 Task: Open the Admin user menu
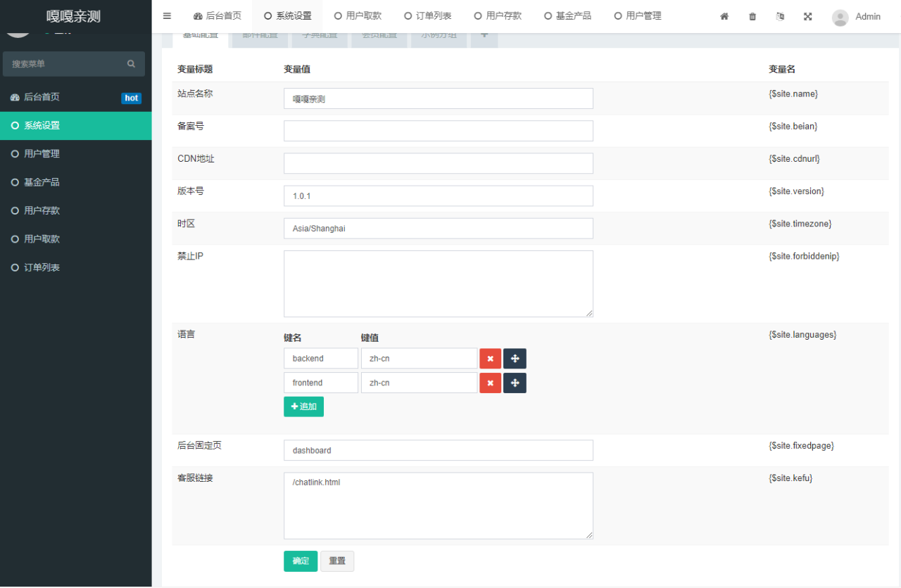856,17
